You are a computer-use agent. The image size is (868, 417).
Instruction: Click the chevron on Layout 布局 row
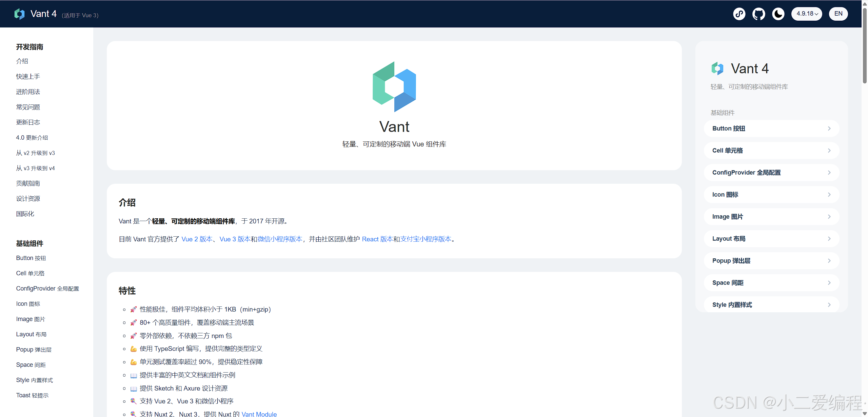829,239
